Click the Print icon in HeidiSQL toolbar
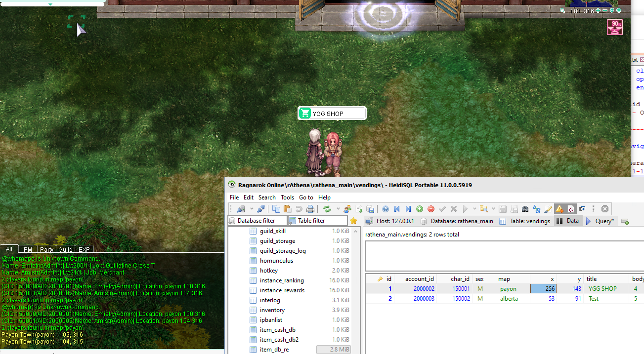This screenshot has height=354, width=644. click(310, 209)
